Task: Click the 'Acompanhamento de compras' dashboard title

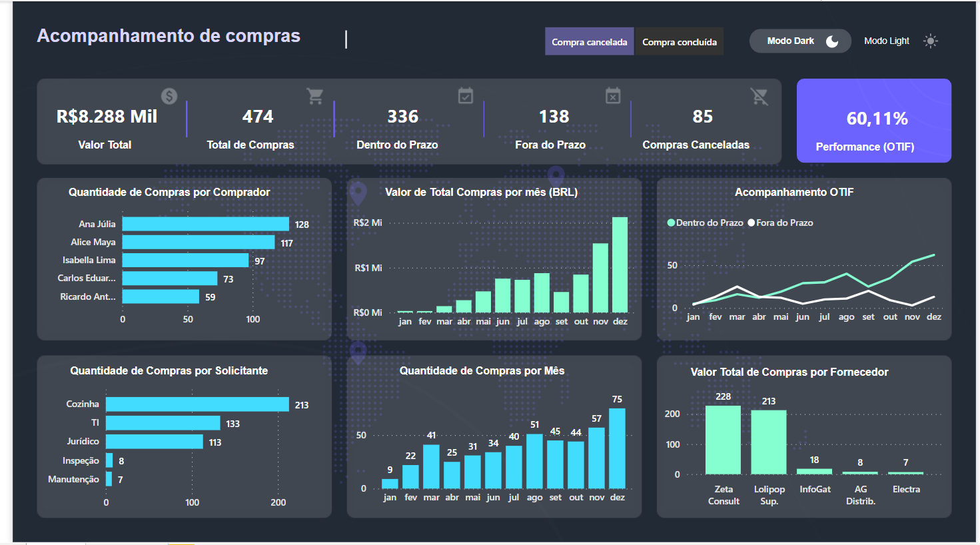Action: [x=169, y=36]
